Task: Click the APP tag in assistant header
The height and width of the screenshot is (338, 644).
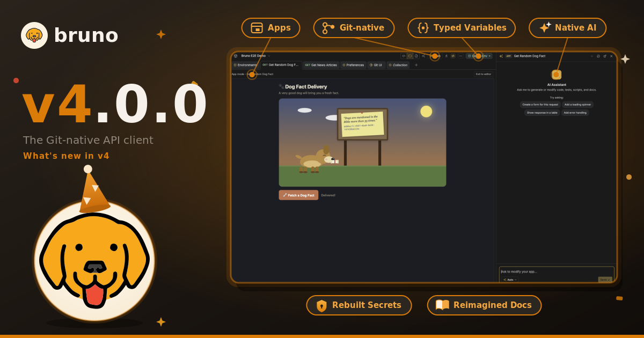Action: point(508,56)
